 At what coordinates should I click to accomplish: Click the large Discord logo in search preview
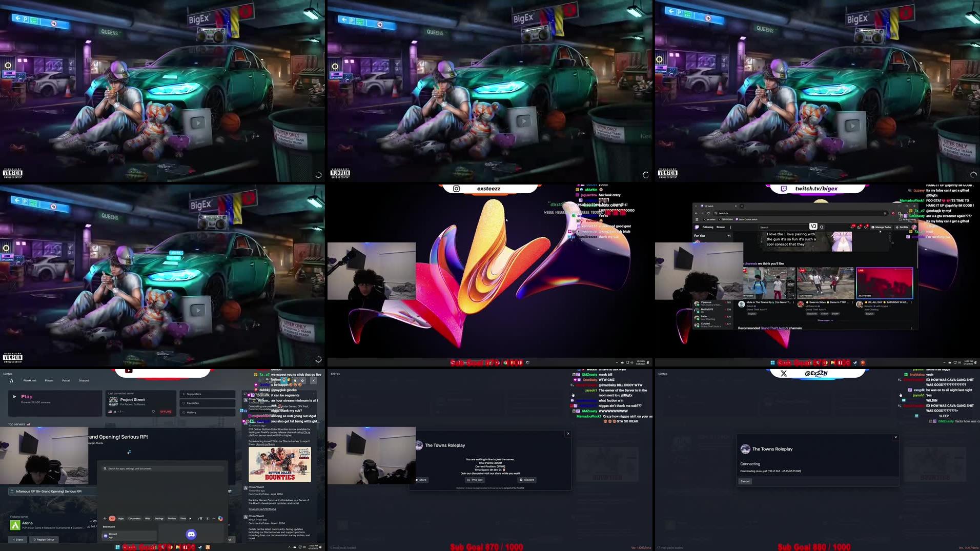click(x=191, y=534)
